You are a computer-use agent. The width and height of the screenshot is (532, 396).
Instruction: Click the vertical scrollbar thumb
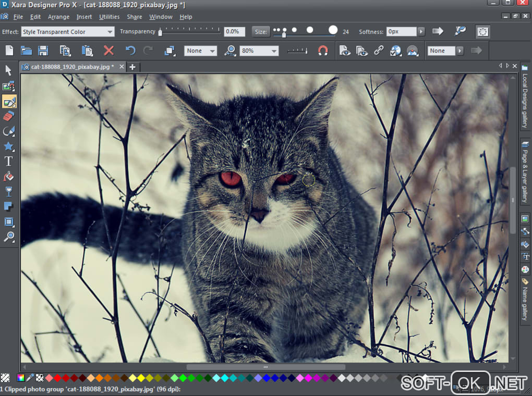(x=513, y=200)
